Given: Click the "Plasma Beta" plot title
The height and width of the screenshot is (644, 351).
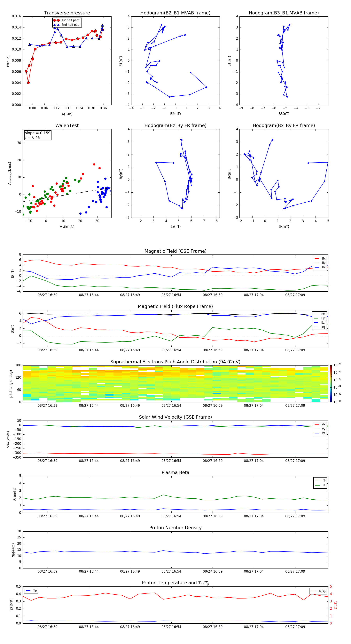Looking at the screenshot, I should coord(175,473).
